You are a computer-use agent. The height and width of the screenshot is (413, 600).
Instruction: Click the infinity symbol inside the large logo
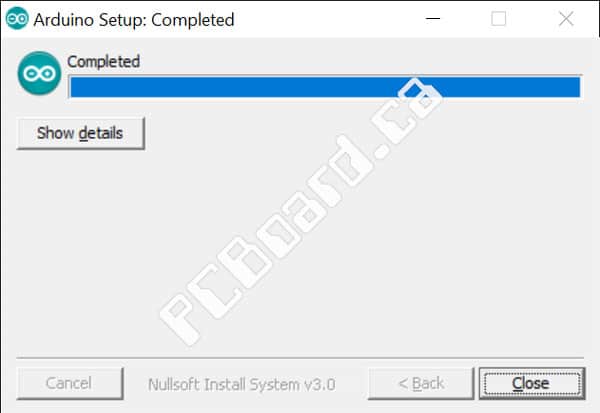click(x=39, y=73)
